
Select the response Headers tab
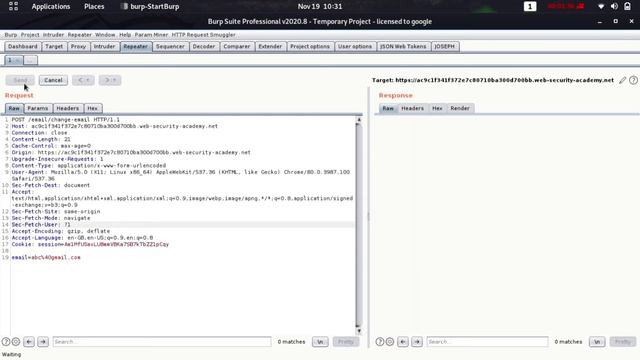[x=412, y=108]
